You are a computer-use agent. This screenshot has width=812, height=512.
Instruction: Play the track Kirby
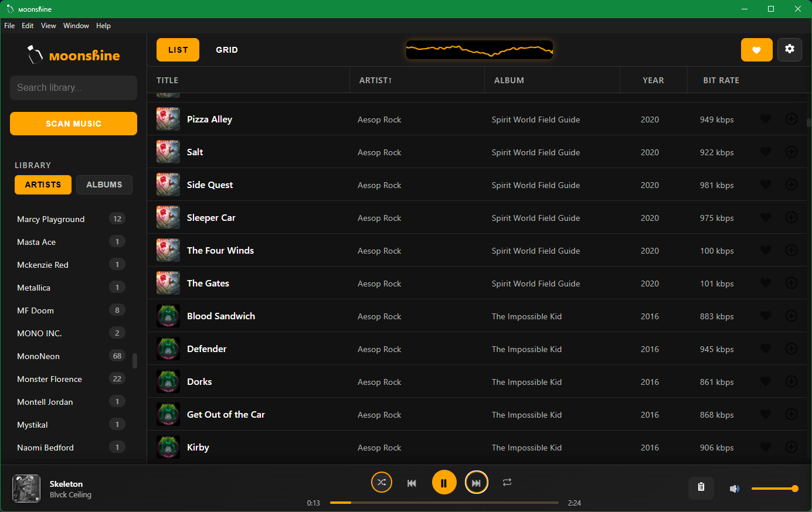pos(198,447)
